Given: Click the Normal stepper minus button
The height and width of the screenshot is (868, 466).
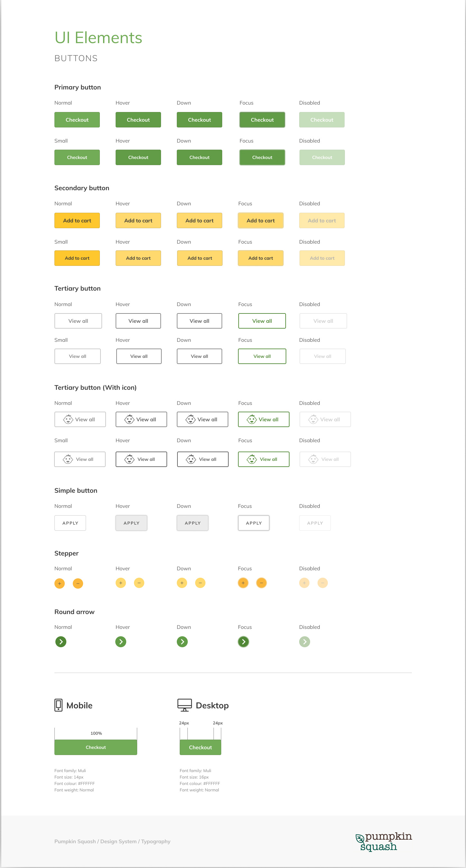Looking at the screenshot, I should coord(78,583).
